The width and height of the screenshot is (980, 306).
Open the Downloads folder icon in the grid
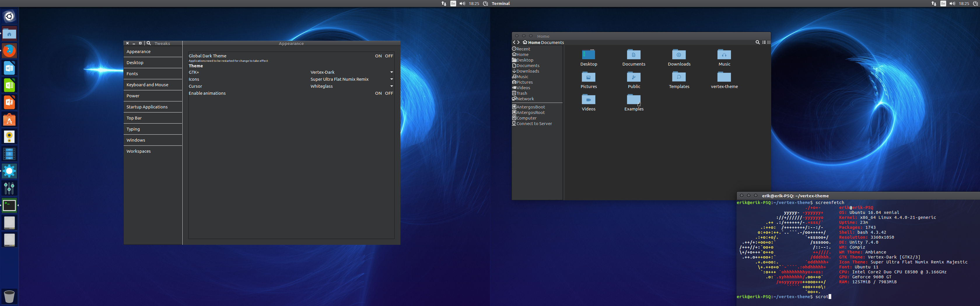(x=679, y=55)
